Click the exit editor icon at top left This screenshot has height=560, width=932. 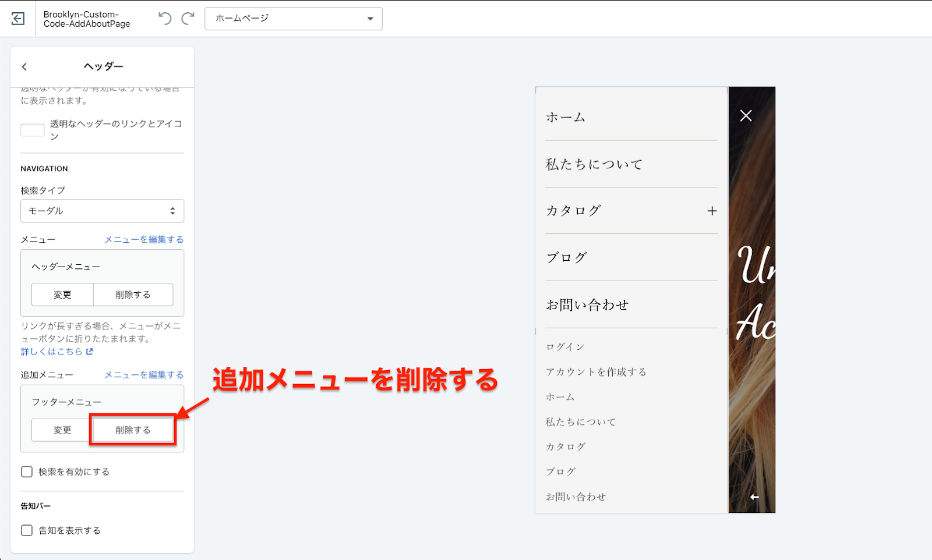(x=18, y=19)
